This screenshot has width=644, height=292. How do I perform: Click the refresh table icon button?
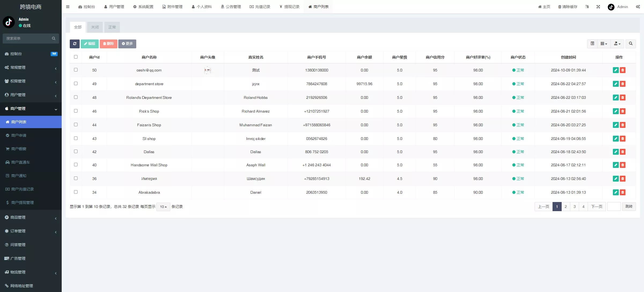(x=75, y=44)
